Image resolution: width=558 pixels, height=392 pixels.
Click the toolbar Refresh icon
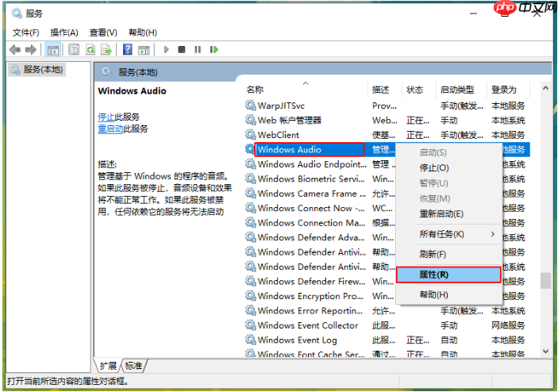(x=90, y=49)
